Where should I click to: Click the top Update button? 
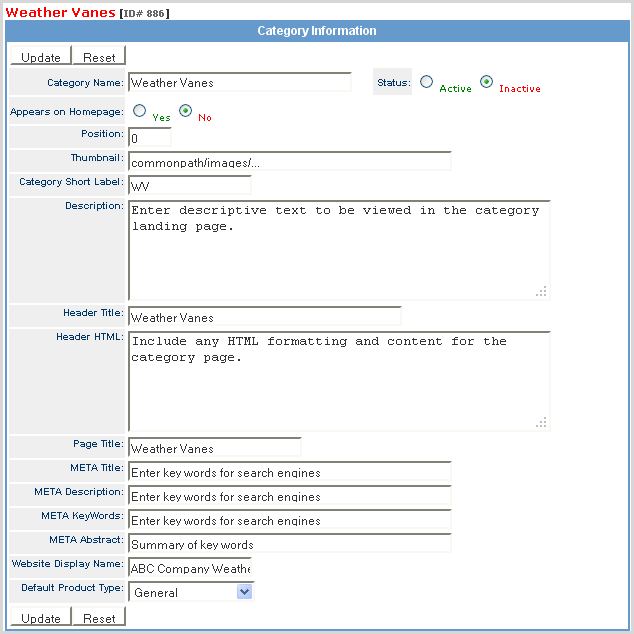pyautogui.click(x=40, y=58)
